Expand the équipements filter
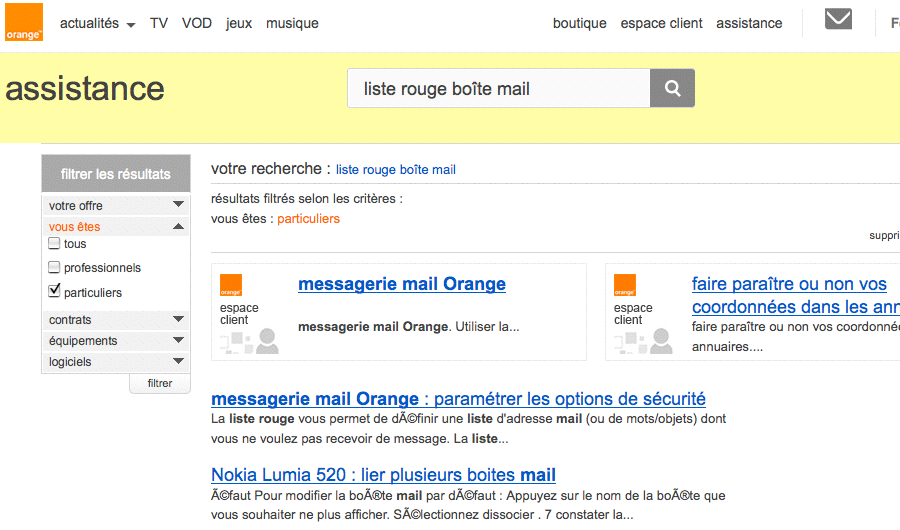 click(x=178, y=341)
